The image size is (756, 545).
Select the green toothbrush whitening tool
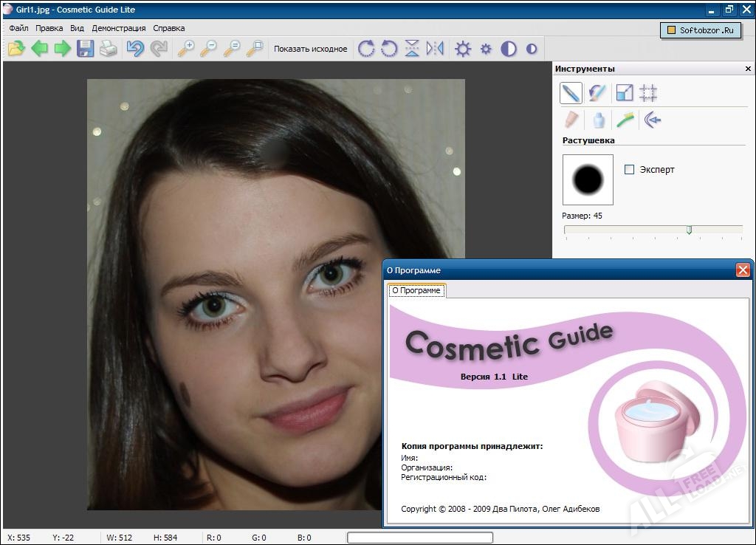[x=625, y=120]
